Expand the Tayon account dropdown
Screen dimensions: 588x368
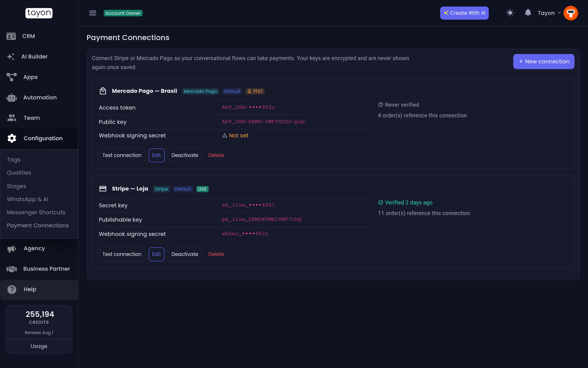(x=549, y=13)
